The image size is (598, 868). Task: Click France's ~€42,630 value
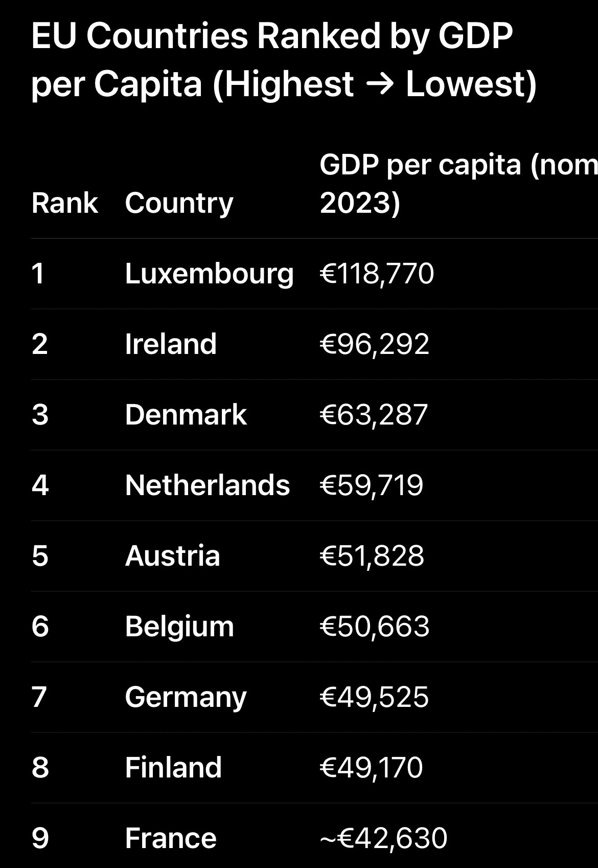(383, 838)
